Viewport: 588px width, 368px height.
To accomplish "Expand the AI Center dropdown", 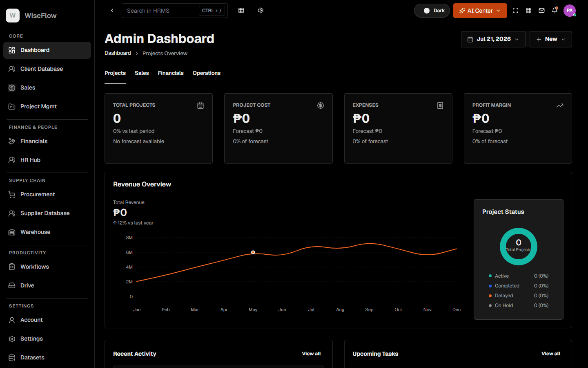I will point(480,11).
